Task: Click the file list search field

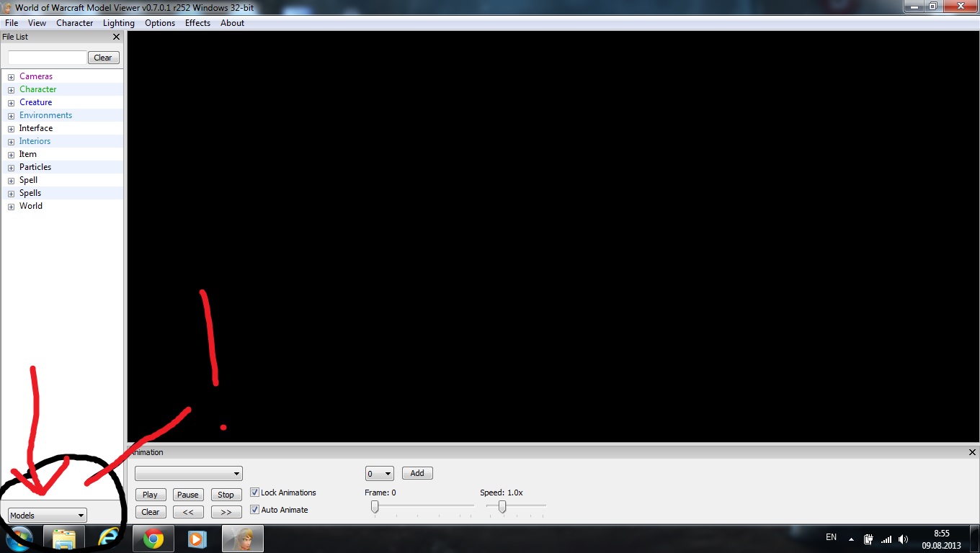Action: [47, 58]
